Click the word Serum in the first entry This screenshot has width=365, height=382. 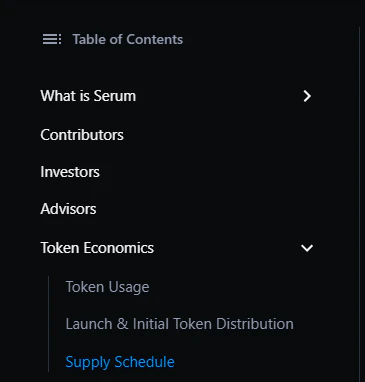click(115, 96)
